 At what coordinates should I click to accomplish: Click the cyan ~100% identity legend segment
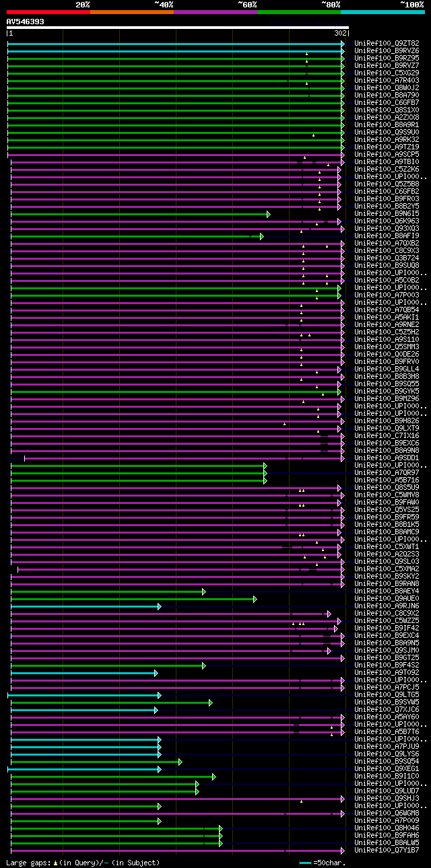click(x=382, y=11)
